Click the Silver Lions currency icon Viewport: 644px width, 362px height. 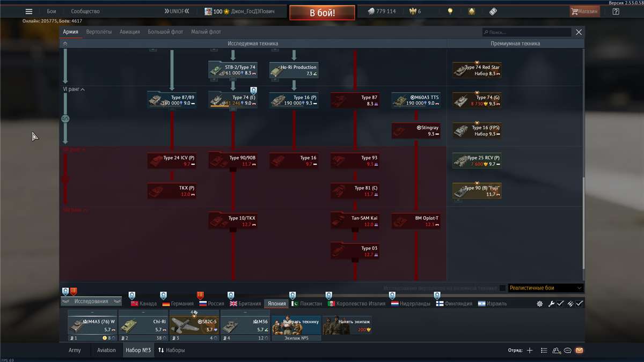[x=371, y=11]
